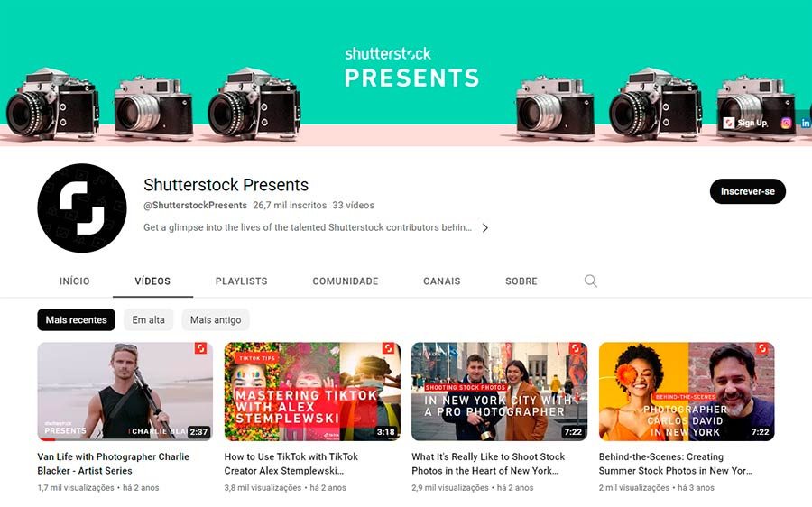The height and width of the screenshot is (507, 812).
Task: Open the Carlos David New York thumbnail
Action: pos(687,392)
